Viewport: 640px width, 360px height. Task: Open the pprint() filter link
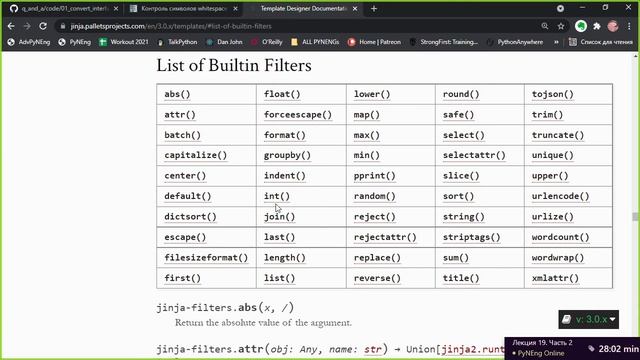[374, 176]
